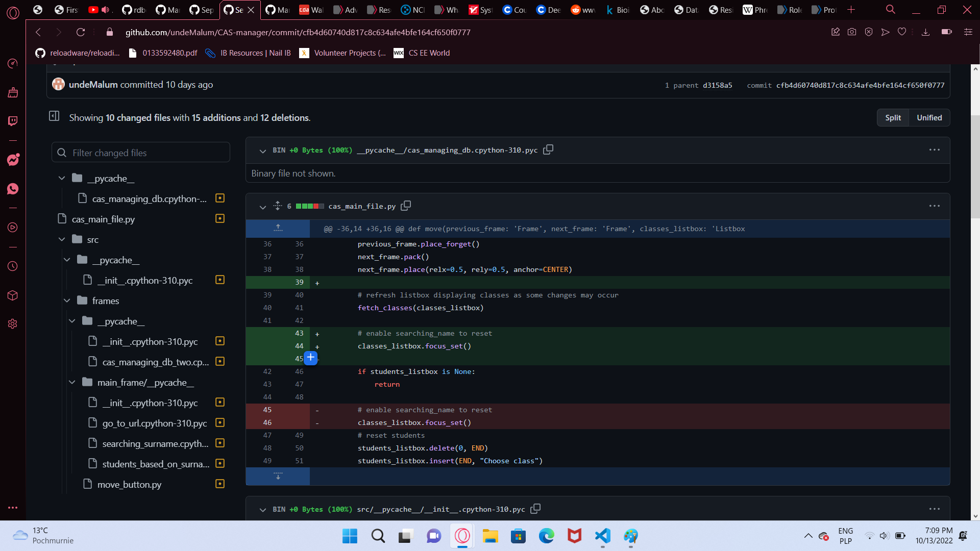Switch to the Phr Wikipedia tab
Screen dimensions: 980x551
pos(755,10)
